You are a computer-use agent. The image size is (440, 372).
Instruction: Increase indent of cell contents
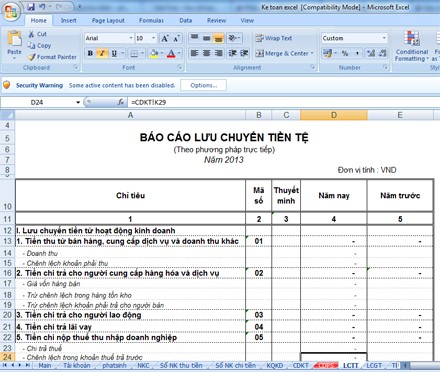244,53
